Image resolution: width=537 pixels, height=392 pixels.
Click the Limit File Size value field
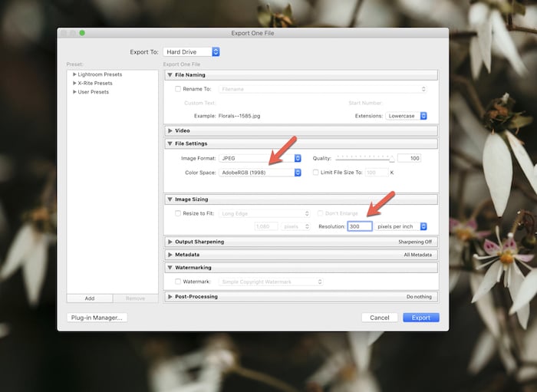click(x=377, y=173)
